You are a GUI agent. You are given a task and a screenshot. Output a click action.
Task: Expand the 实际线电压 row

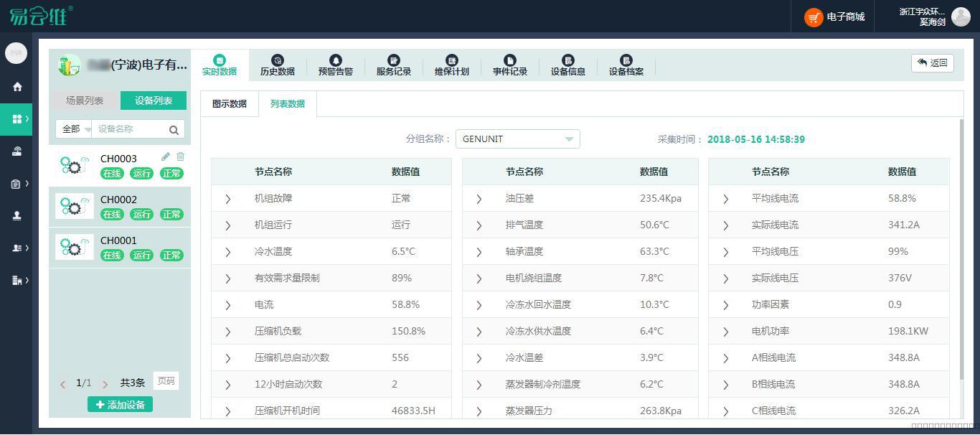(726, 279)
